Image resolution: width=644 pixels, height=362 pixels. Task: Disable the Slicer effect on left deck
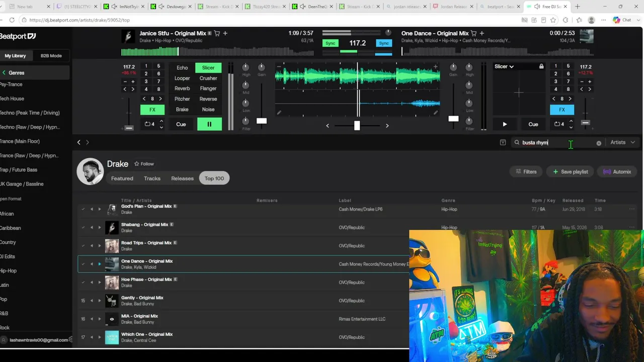point(208,68)
